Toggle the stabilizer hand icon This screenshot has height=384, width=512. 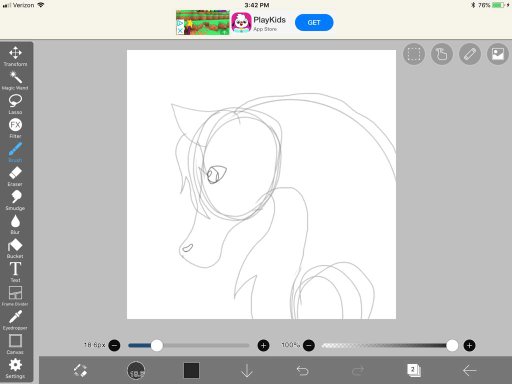[x=442, y=54]
